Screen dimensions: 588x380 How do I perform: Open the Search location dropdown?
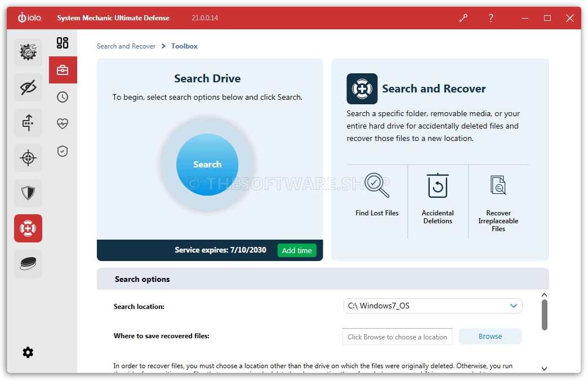[x=433, y=306]
